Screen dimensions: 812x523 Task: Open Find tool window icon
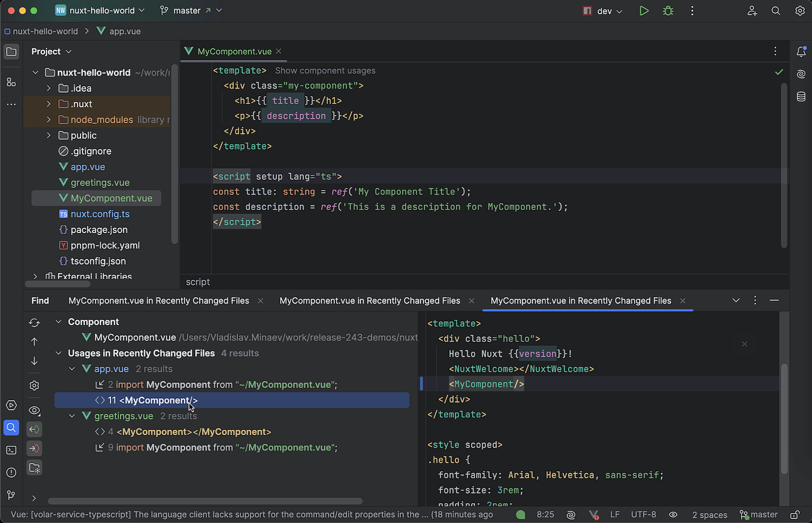coord(11,428)
